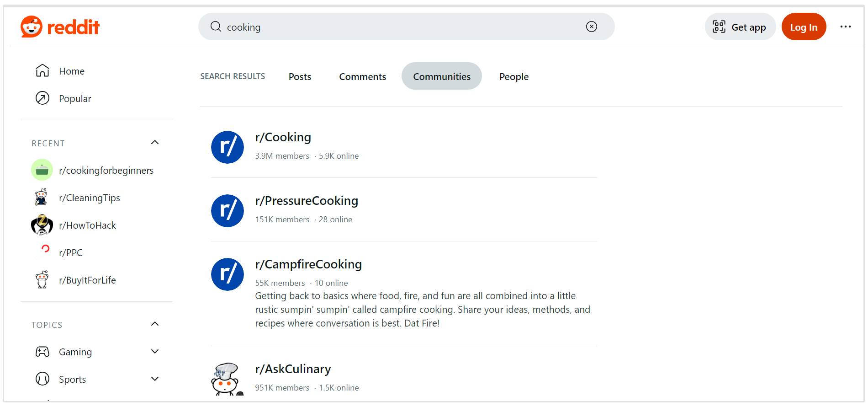This screenshot has height=407, width=868.
Task: Click the r/PressureCooking community avatar
Action: click(228, 211)
